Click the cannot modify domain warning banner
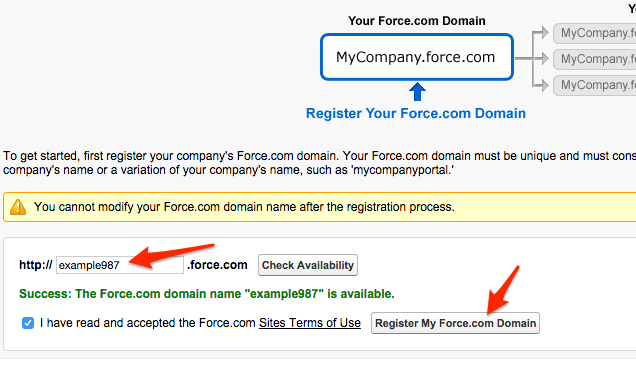The height and width of the screenshot is (372, 636). point(320,207)
